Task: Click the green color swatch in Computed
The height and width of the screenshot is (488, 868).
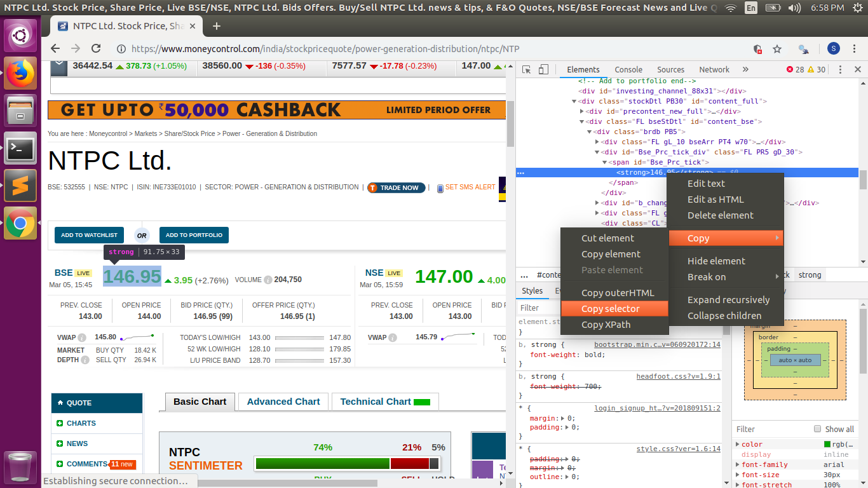Action: [x=827, y=444]
